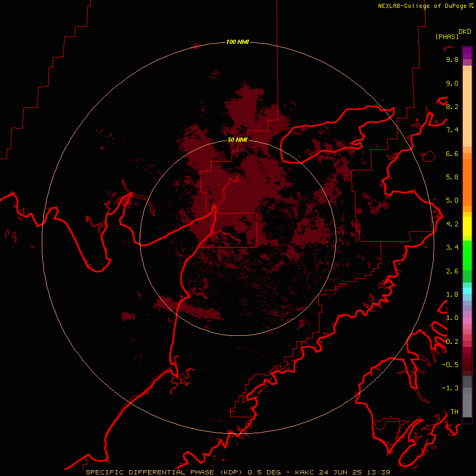Click the 9.8 value on color scale
The width and height of the screenshot is (476, 476).
pos(452,59)
